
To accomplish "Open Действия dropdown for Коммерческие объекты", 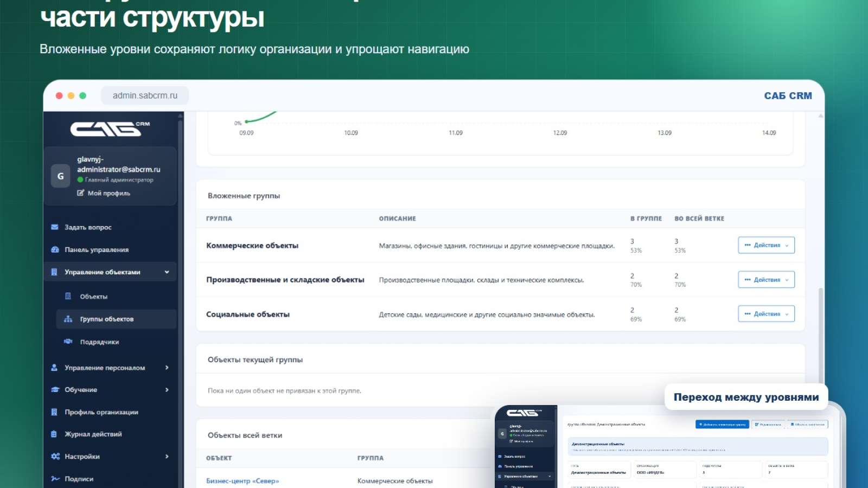I will (x=766, y=245).
